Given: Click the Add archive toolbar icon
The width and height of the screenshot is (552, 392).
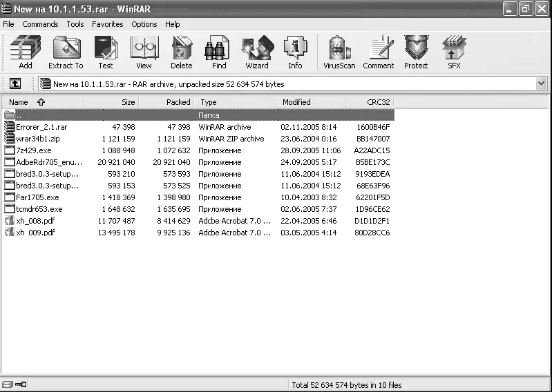Looking at the screenshot, I should click(26, 52).
